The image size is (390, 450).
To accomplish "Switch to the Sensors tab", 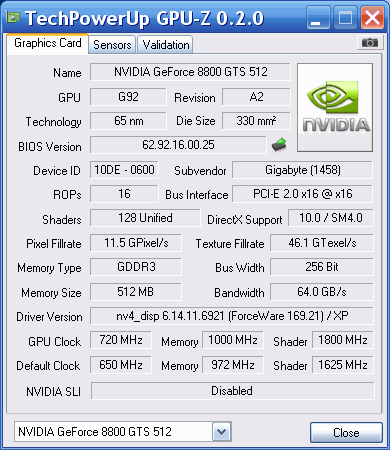I will tap(112, 45).
